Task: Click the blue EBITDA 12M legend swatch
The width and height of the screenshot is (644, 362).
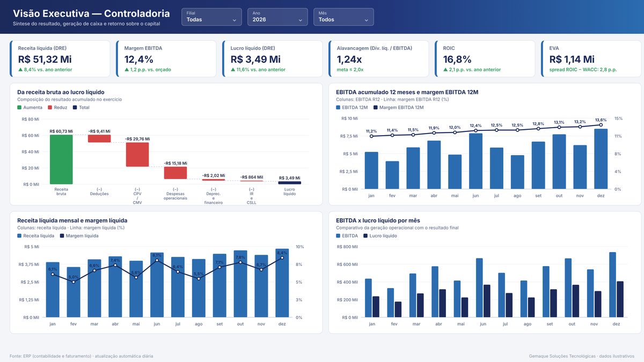Action: [x=339, y=108]
